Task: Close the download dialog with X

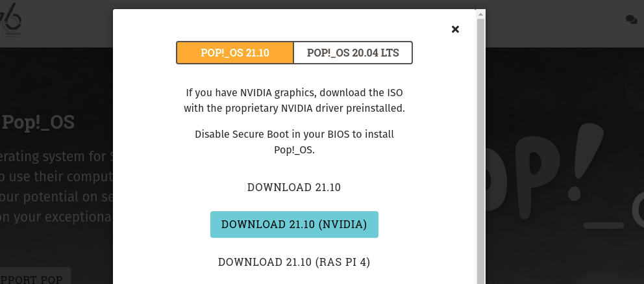Action: click(455, 29)
